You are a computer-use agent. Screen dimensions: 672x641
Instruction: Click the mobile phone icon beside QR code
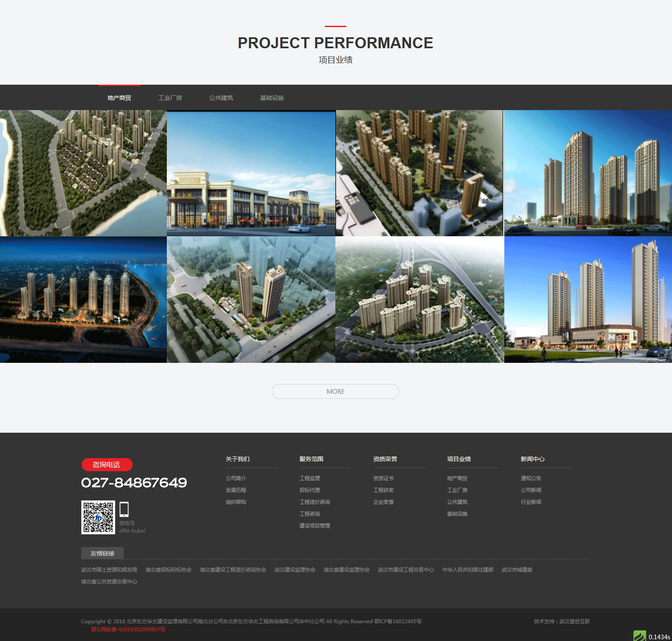(124, 509)
